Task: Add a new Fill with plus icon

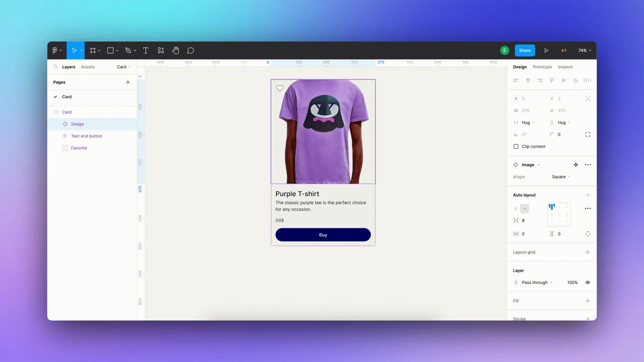Action: (x=588, y=301)
